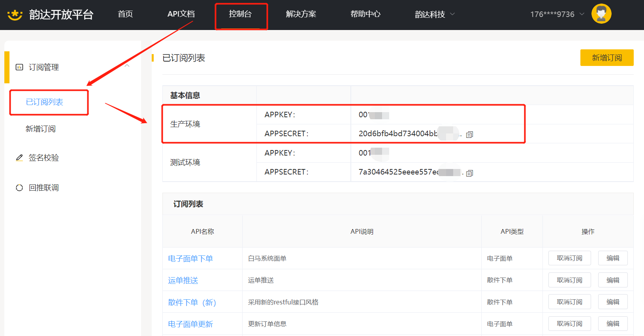Click the 已订阅列表 page title

pyautogui.click(x=184, y=58)
